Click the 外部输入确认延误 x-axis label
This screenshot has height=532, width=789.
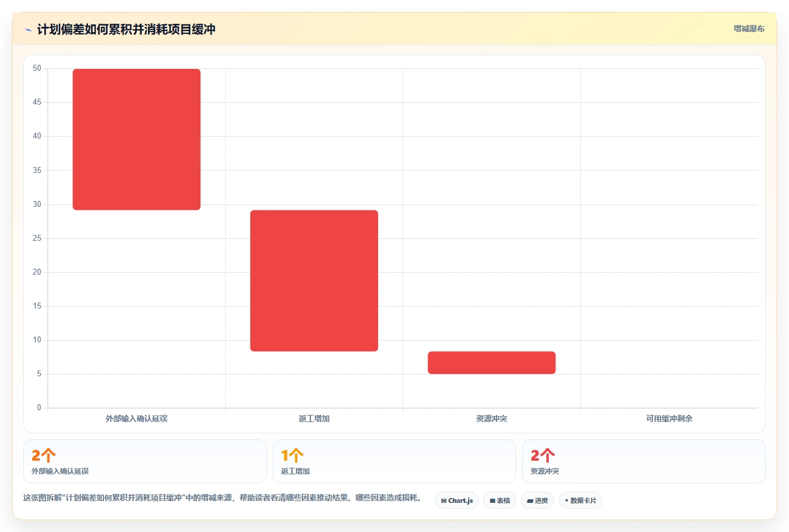point(137,418)
